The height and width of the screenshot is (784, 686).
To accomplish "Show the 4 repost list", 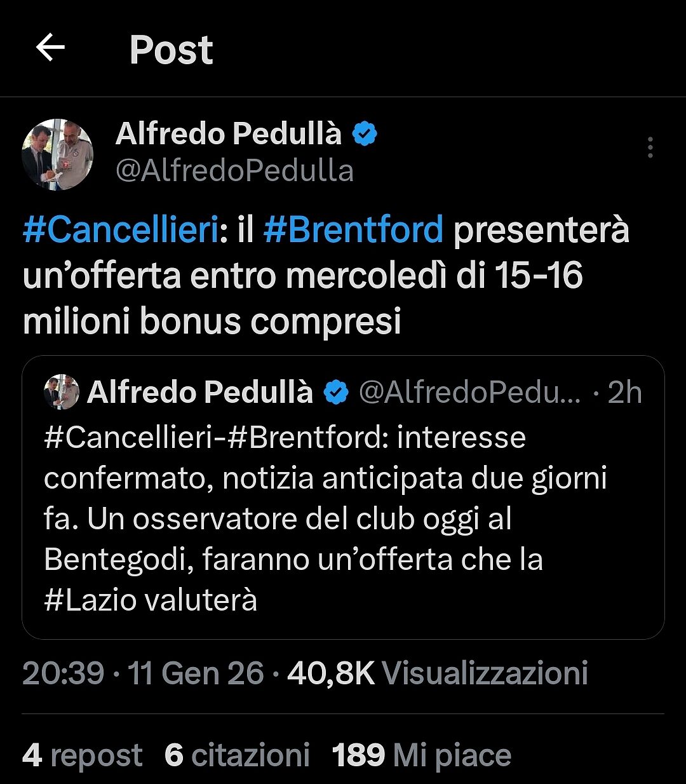I will (82, 755).
